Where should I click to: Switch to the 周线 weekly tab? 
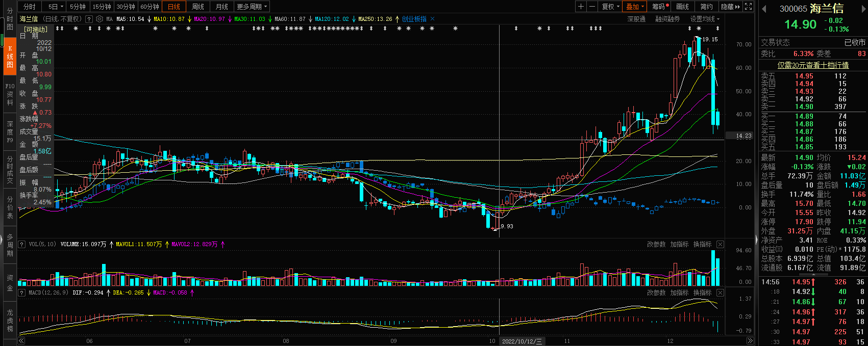pyautogui.click(x=198, y=7)
